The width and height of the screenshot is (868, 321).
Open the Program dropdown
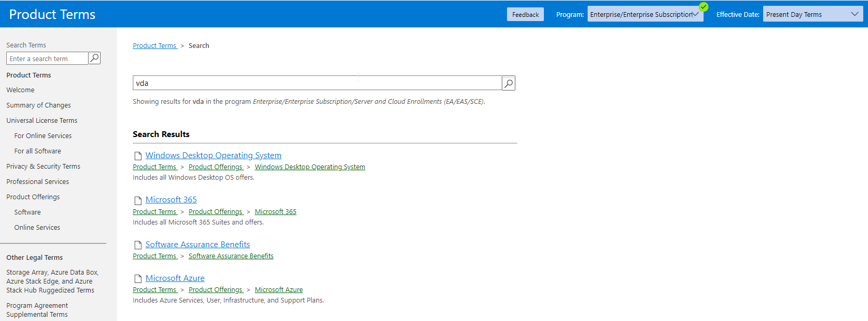(x=645, y=14)
